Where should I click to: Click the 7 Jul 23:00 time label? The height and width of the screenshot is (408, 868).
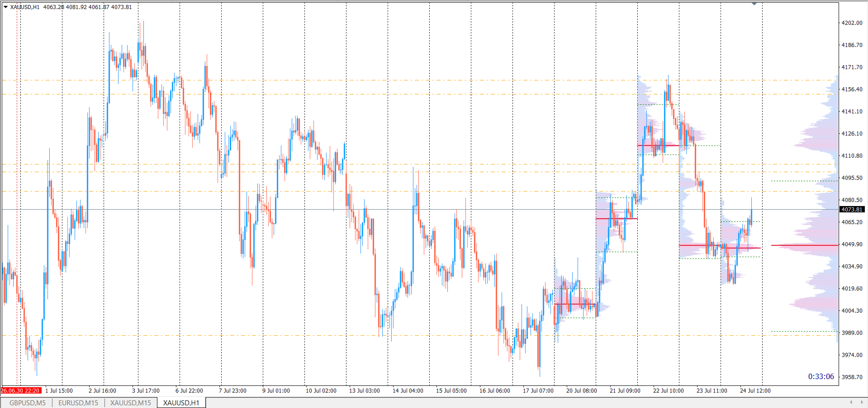pos(232,391)
